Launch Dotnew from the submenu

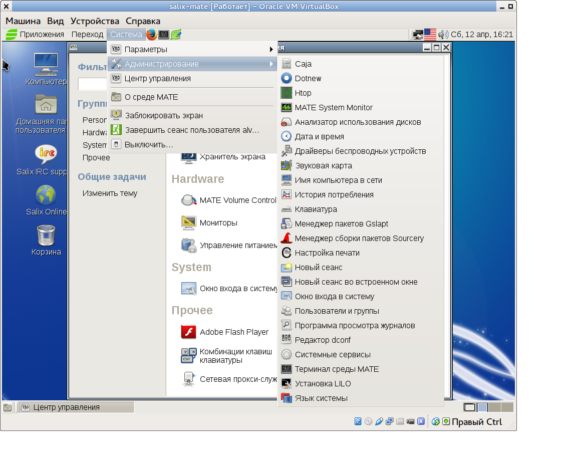point(360,78)
